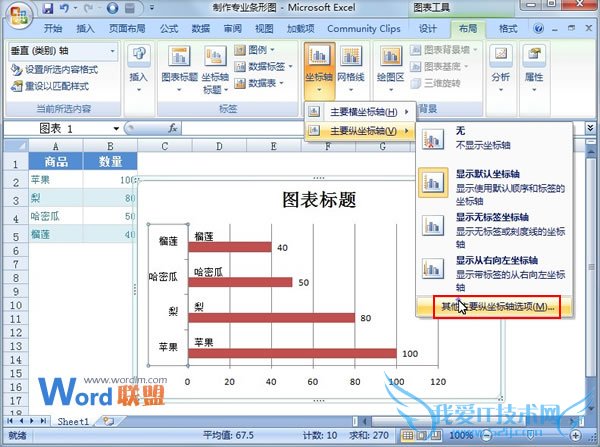The image size is (600, 447).
Task: Open the 网格线 gridlines menu
Action: [351, 70]
